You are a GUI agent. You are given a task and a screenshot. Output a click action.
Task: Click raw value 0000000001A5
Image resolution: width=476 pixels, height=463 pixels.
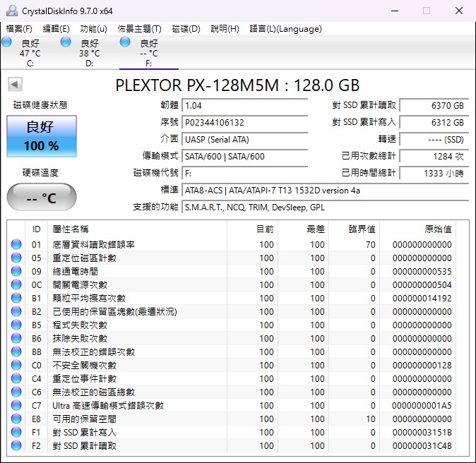[422, 405]
